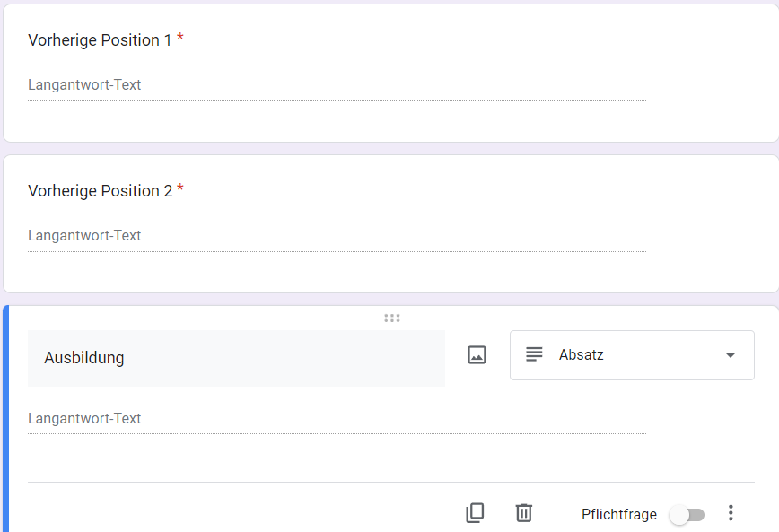Click the divider line next to Pflichtfrage
Screen dimensions: 779x532
565,515
